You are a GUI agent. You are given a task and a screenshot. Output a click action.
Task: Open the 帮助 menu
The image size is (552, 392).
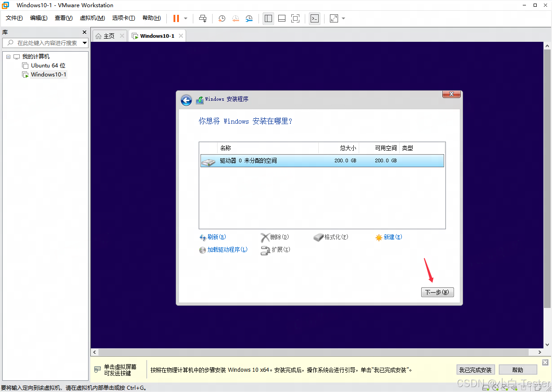151,18
